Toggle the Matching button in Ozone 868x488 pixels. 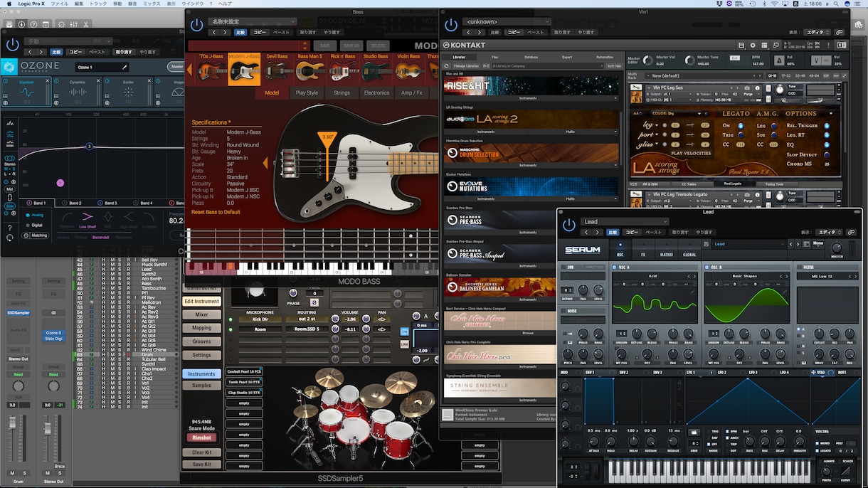click(36, 235)
